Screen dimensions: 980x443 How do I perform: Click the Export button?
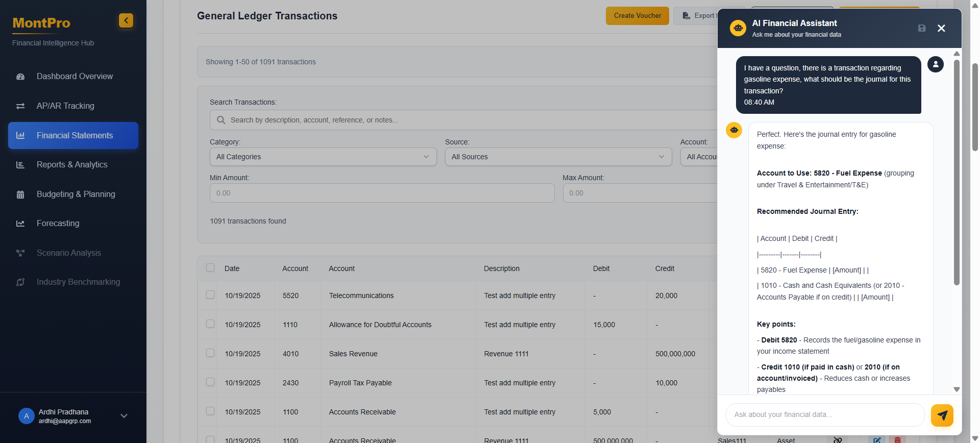point(696,16)
